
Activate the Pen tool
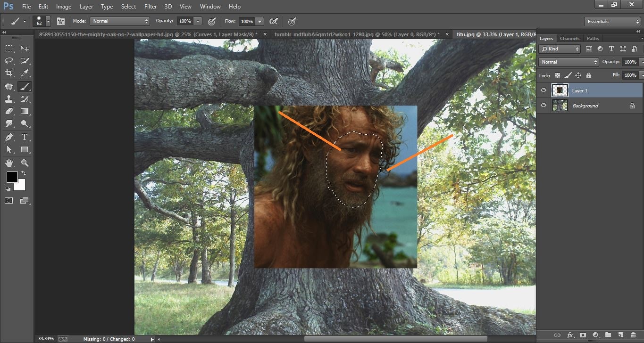tap(8, 137)
